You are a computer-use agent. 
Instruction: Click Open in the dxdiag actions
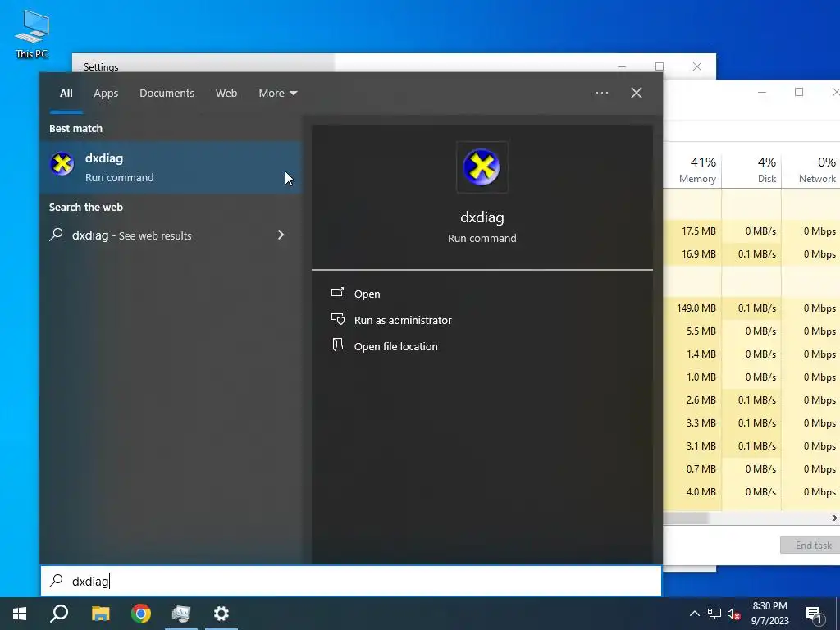point(367,294)
